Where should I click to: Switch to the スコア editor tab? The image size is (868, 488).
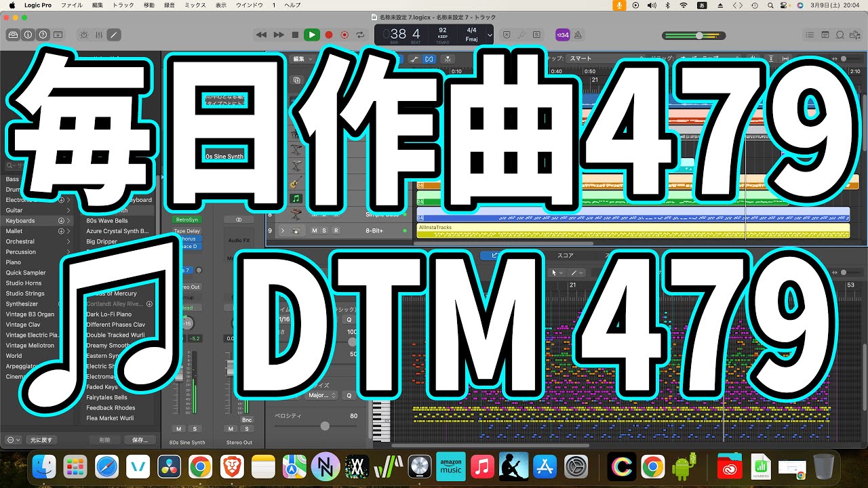(566, 256)
